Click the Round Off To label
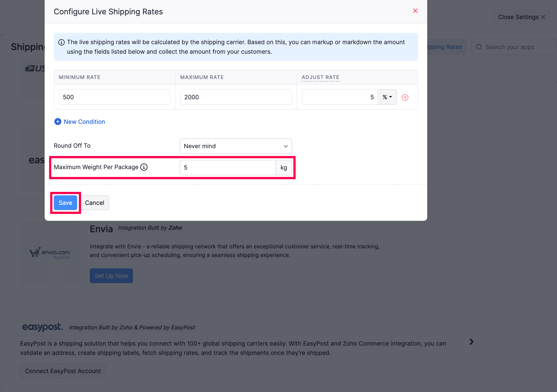The height and width of the screenshot is (392, 557). pos(72,145)
